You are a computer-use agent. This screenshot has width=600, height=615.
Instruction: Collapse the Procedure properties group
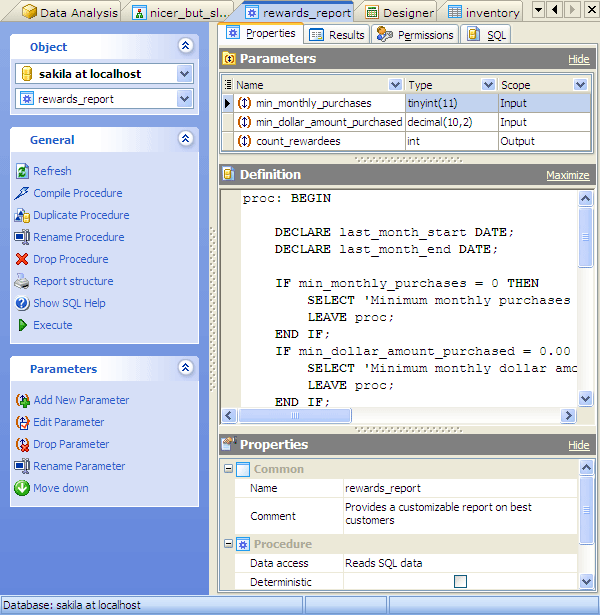coord(228,544)
